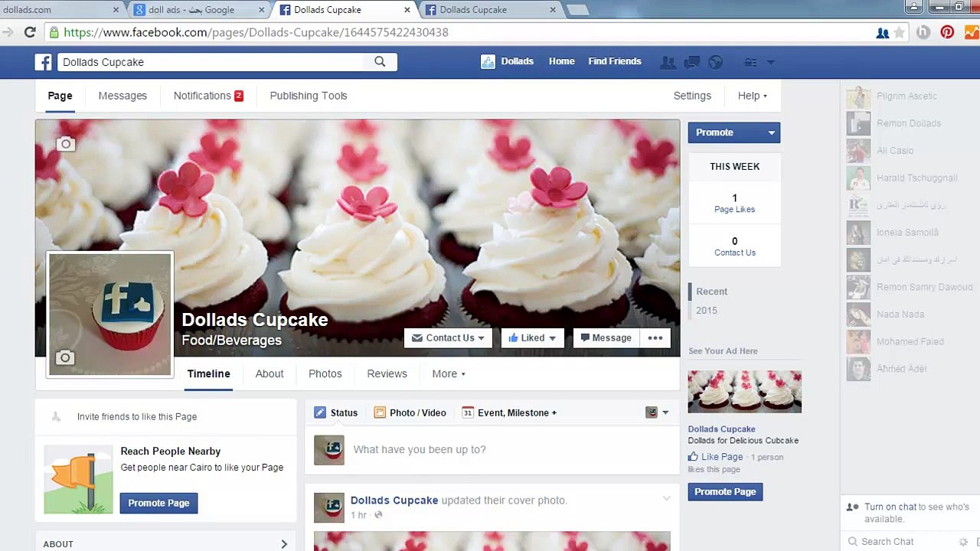Viewport: 980px width, 551px height.
Task: Select the About tab
Action: [x=269, y=373]
